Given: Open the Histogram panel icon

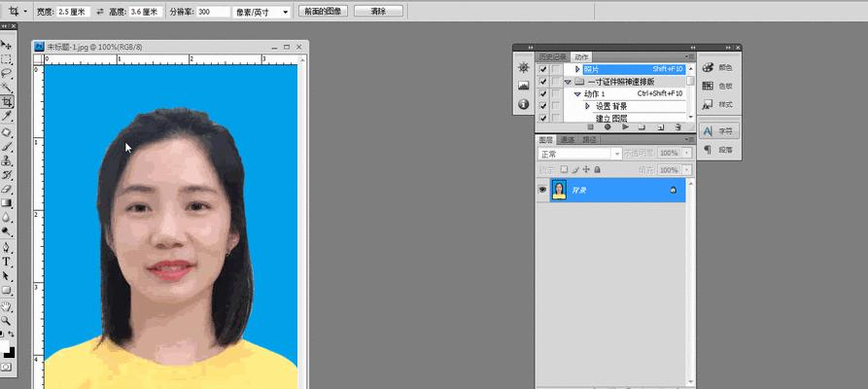Looking at the screenshot, I should 523,86.
